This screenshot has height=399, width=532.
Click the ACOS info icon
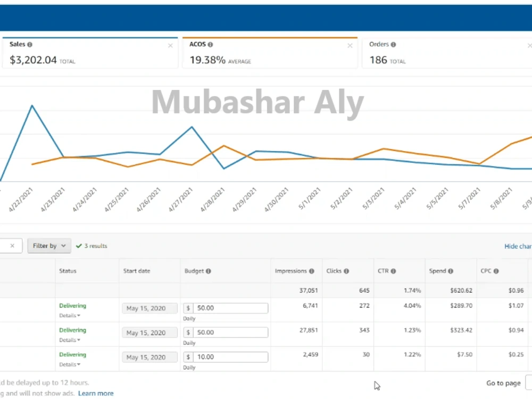tap(210, 45)
